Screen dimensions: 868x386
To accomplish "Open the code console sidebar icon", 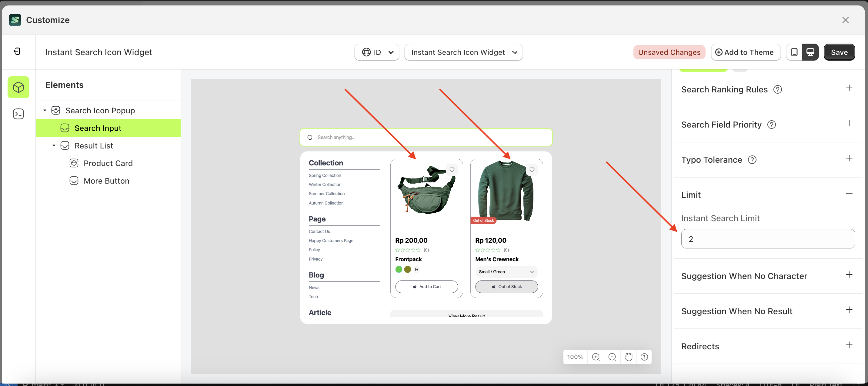I will point(18,114).
